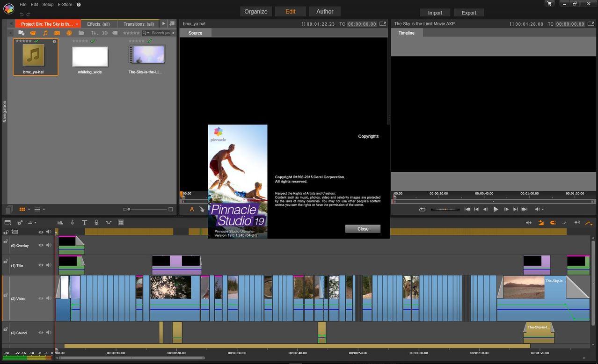Viewport: 598px width, 364px height.
Task: Open the storyboard display dropdown
Action: [8, 223]
